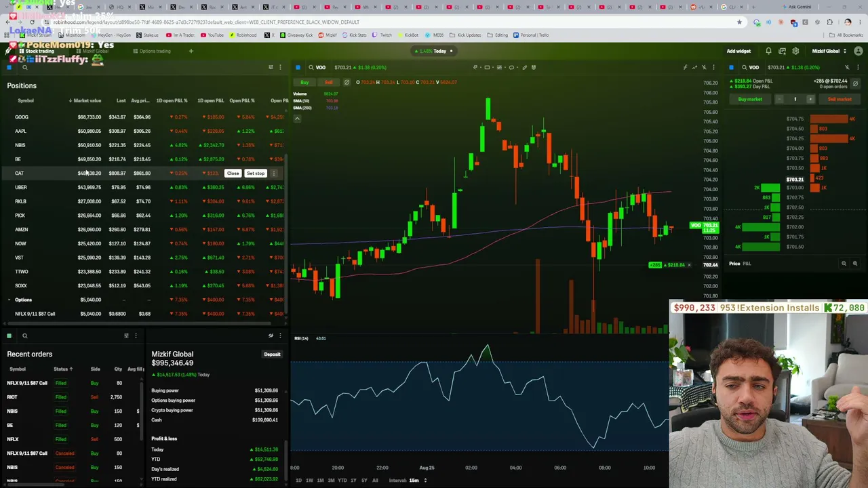
Task: Click Close button on the CAT position
Action: pos(233,174)
